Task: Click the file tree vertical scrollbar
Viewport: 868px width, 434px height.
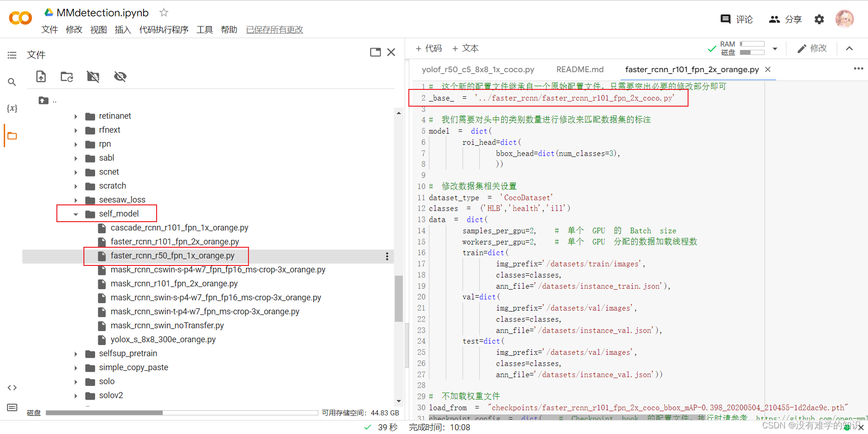Action: tap(399, 298)
